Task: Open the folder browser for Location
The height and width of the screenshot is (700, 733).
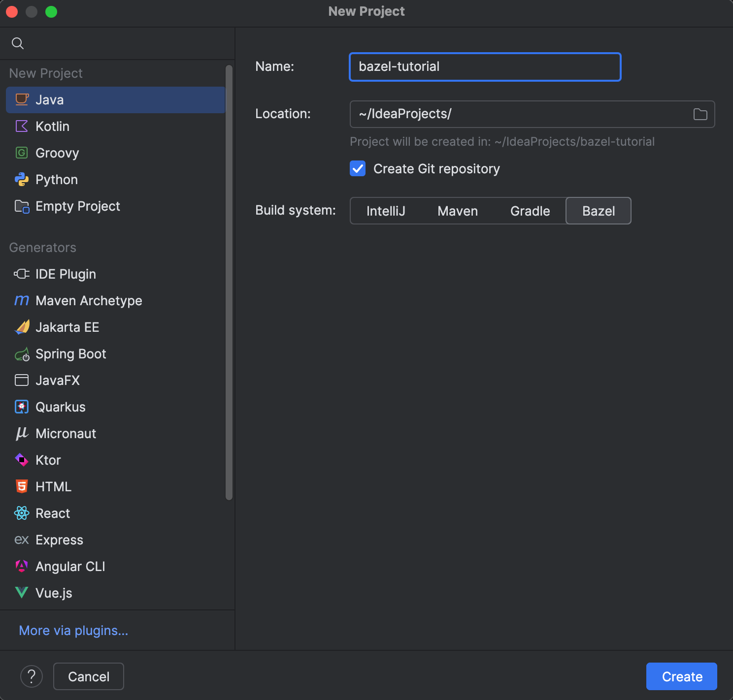Action: pos(700,114)
